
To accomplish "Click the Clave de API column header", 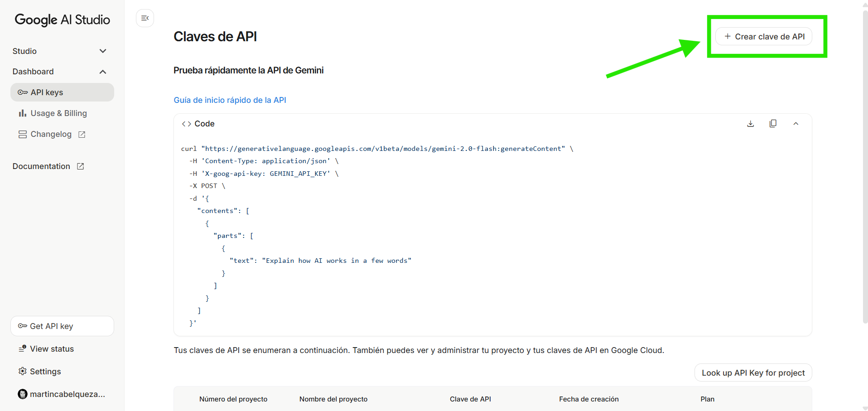I will point(470,399).
